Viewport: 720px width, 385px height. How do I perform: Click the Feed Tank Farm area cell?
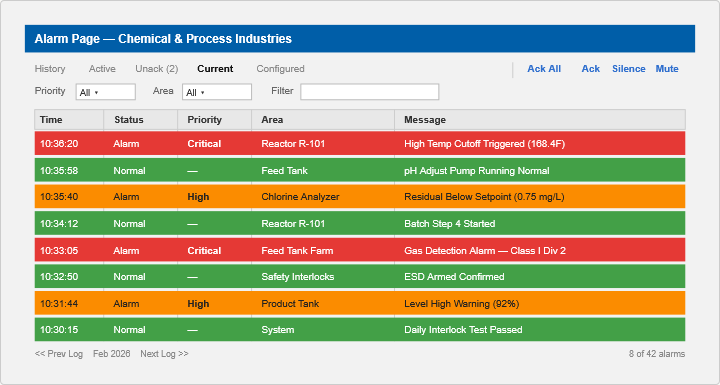[x=297, y=250]
